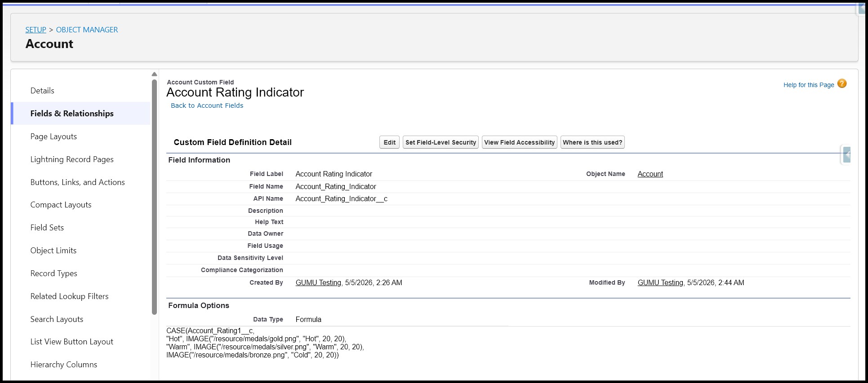Viewport: 868px width, 383px height.
Task: Click Field Label value Account Rating Indicator
Action: click(x=334, y=174)
